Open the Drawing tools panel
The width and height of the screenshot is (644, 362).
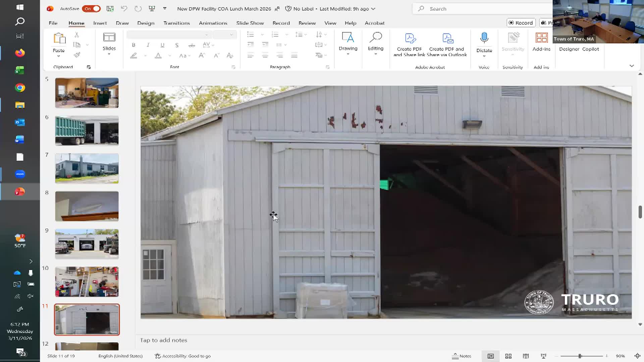(x=348, y=44)
